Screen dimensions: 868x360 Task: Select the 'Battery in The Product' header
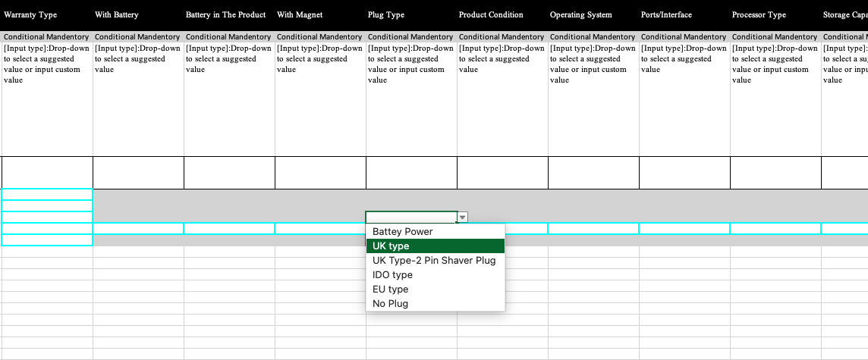pos(229,15)
